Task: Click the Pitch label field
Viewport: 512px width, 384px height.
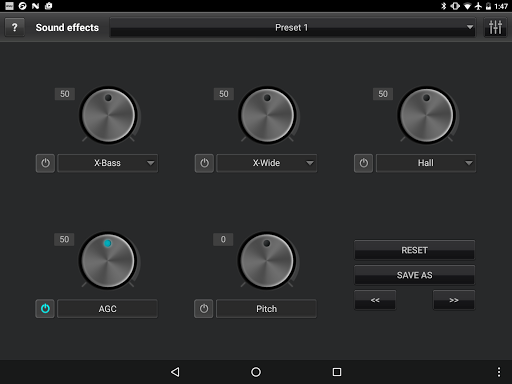Action: pyautogui.click(x=266, y=309)
